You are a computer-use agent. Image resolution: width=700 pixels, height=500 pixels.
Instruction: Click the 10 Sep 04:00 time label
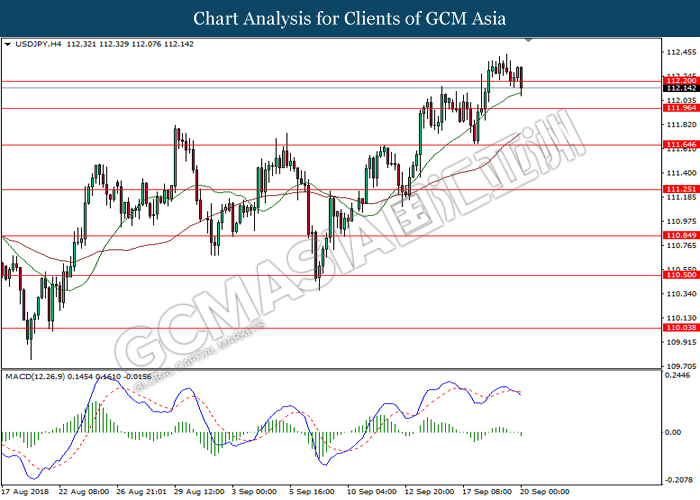[371, 492]
